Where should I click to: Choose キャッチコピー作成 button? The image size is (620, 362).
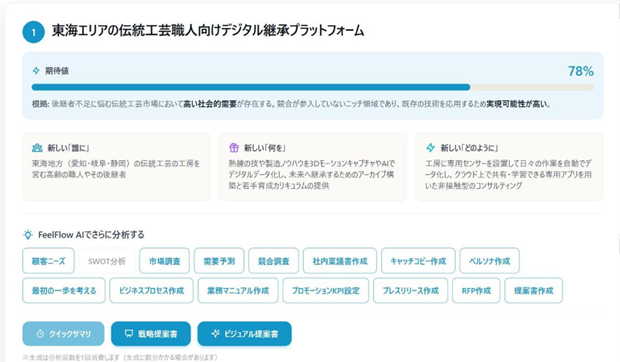pyautogui.click(x=418, y=261)
